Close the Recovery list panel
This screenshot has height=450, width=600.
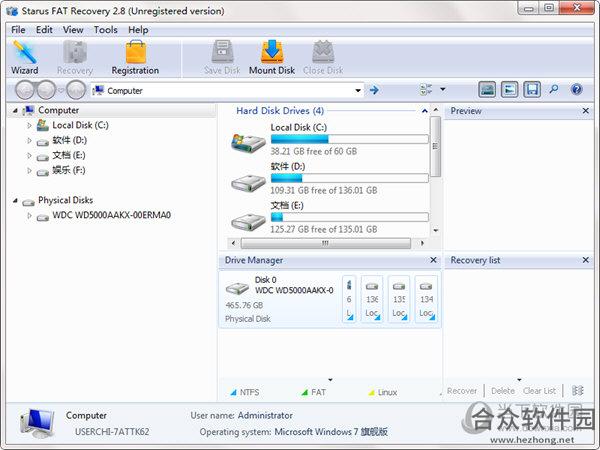(585, 260)
